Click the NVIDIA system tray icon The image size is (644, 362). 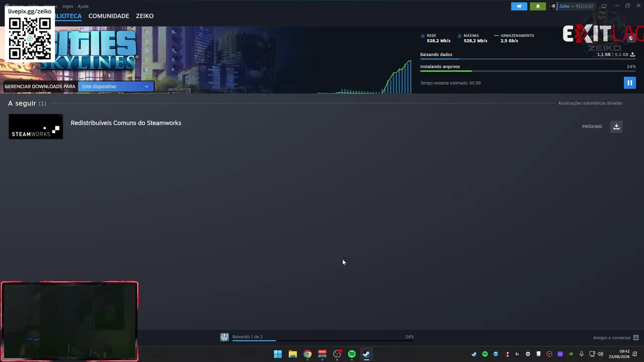(x=571, y=354)
